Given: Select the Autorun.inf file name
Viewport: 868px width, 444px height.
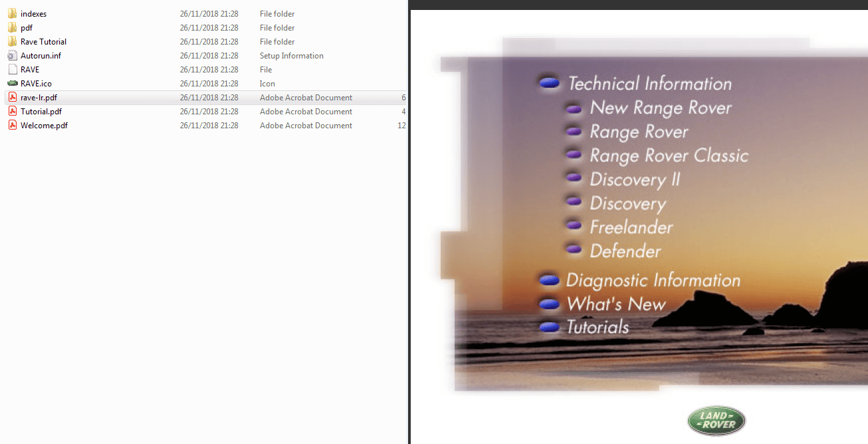Looking at the screenshot, I should point(41,56).
